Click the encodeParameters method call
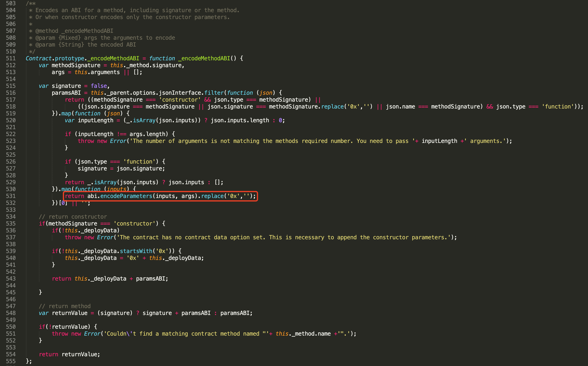 (126, 196)
